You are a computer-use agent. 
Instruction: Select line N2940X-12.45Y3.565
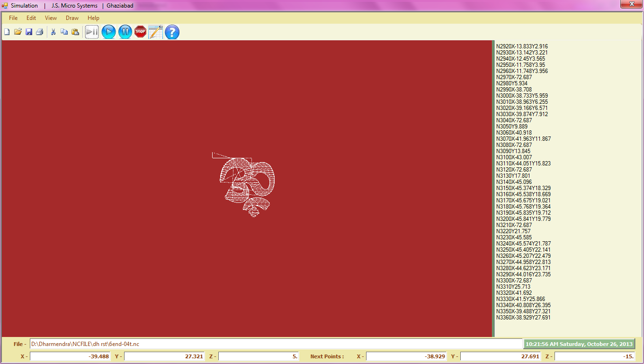tap(520, 58)
